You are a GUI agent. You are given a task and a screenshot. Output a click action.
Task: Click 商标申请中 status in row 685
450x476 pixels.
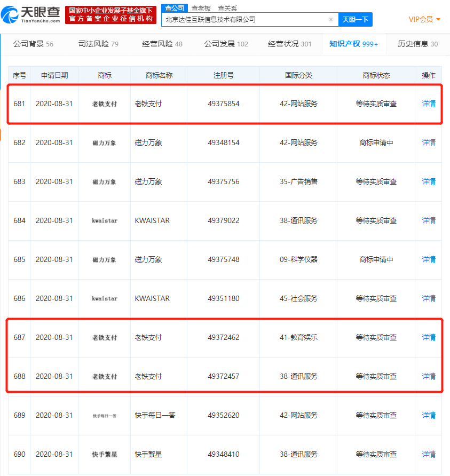pos(376,259)
